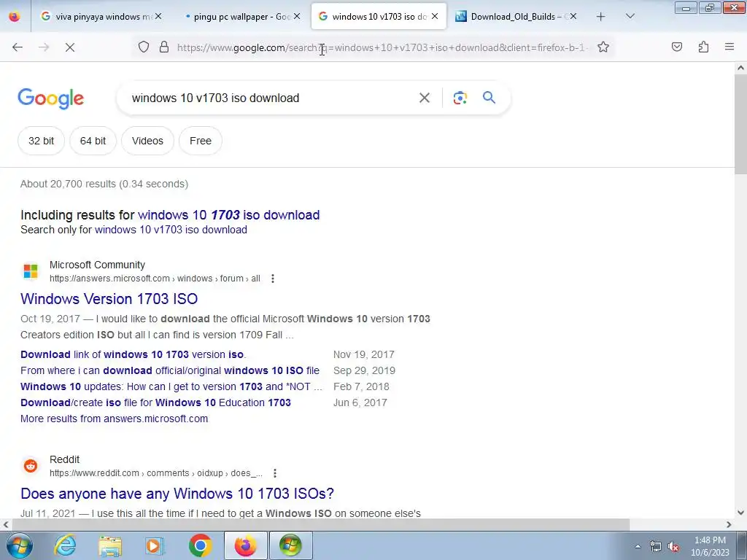
Task: Open Download link of windows 10 1703 version iso
Action: [133, 355]
